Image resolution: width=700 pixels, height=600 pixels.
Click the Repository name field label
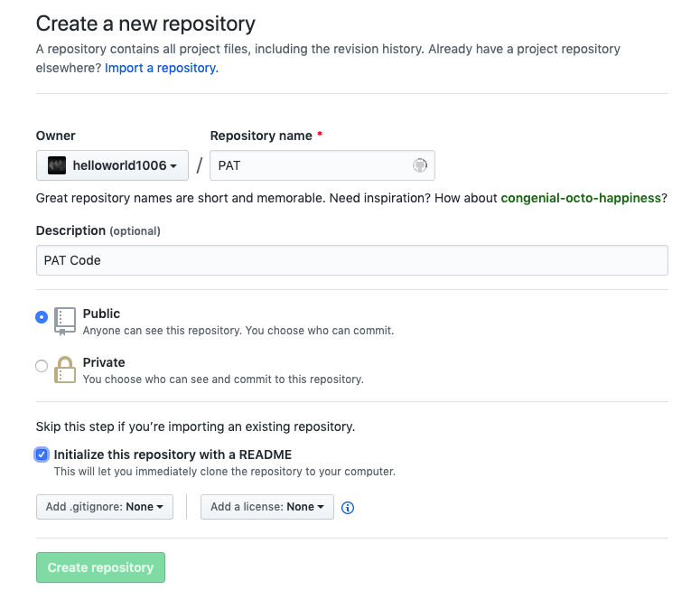pos(261,136)
